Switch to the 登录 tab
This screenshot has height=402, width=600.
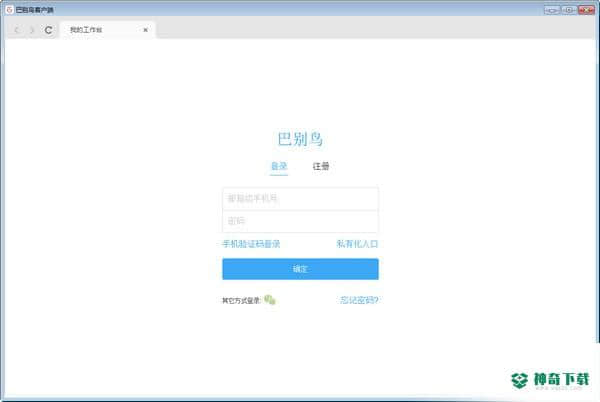(x=279, y=166)
